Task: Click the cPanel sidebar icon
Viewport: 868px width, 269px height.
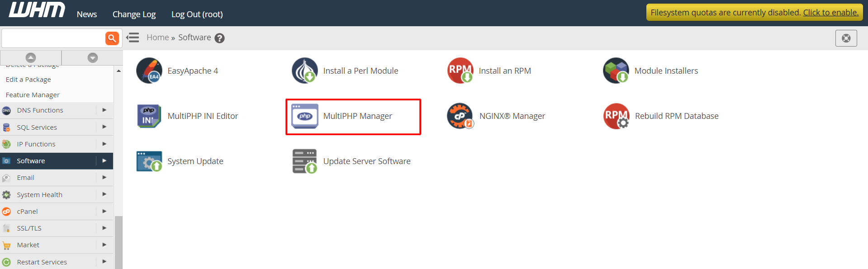Action: pos(6,212)
